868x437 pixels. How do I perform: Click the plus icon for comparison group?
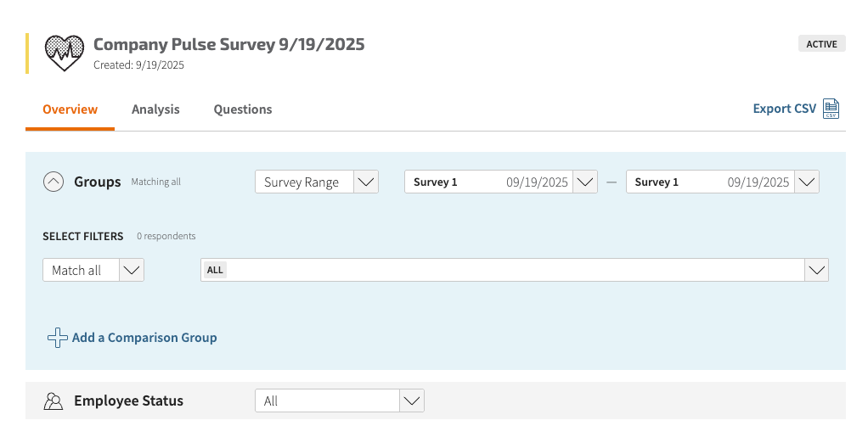(x=57, y=338)
